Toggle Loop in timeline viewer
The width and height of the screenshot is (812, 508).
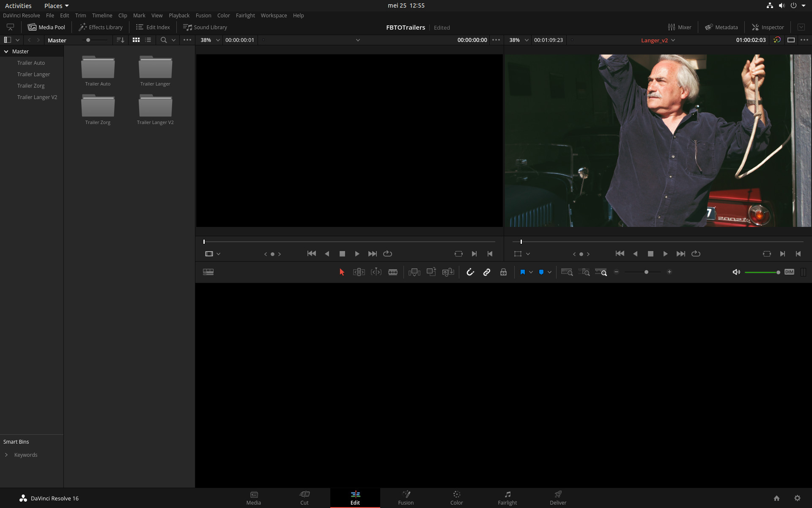click(696, 254)
